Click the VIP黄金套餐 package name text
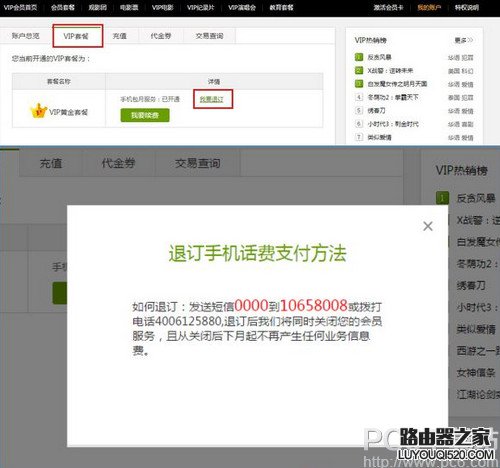 click(69, 112)
